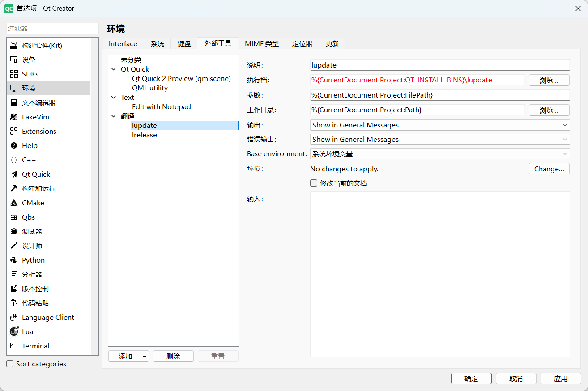This screenshot has height=391, width=588.
Task: Open the 代码粘贴 code pasting icon
Action: tap(14, 303)
